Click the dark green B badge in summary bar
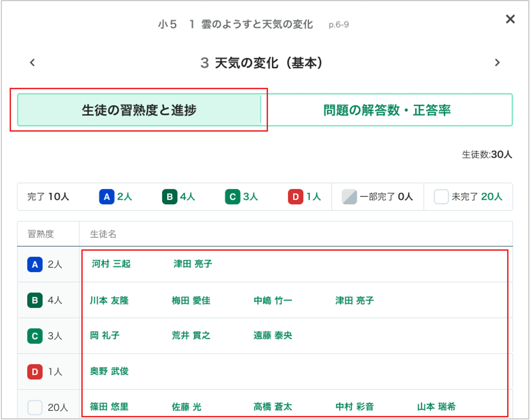Viewport: 530px width, 420px height. tap(170, 197)
